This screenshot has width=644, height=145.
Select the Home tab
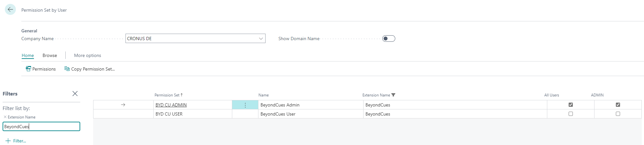pos(28,55)
